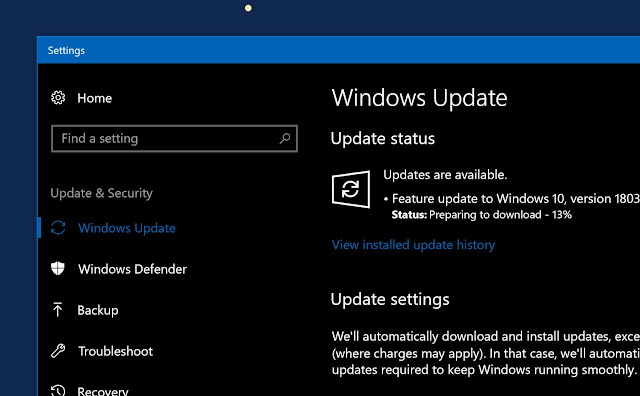Viewport: 640px width, 396px height.
Task: Click View installed update history link
Action: pos(413,245)
